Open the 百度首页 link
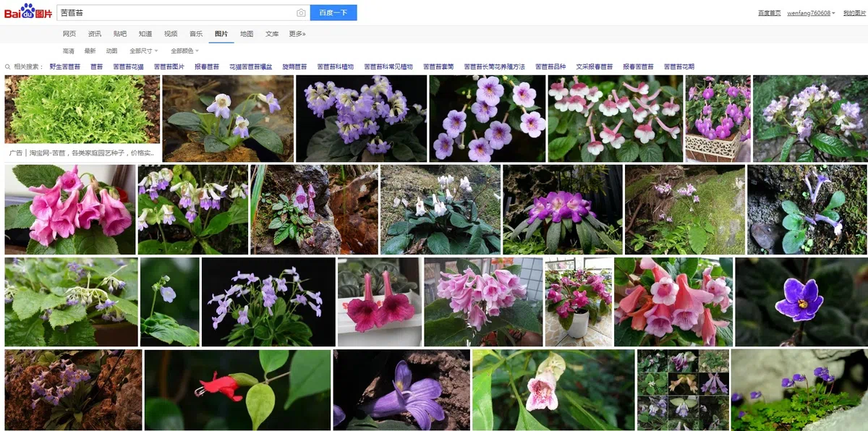The width and height of the screenshot is (868, 431). click(769, 13)
